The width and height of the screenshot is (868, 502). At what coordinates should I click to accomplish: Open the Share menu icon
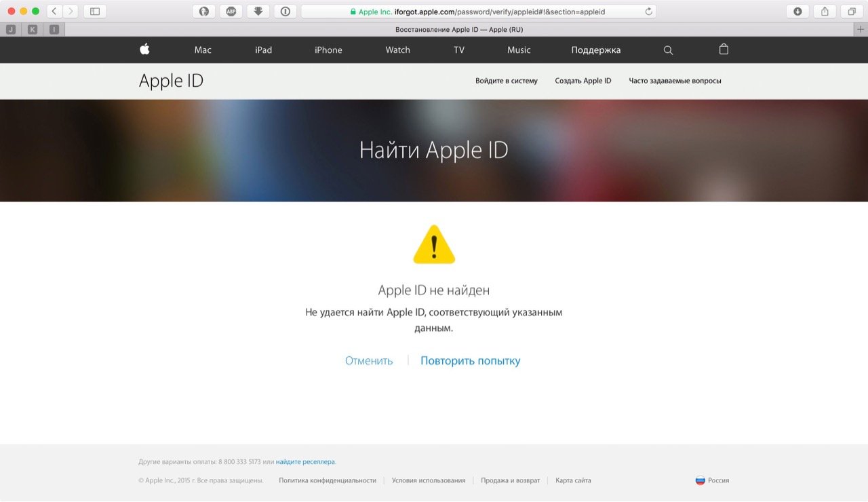point(825,11)
